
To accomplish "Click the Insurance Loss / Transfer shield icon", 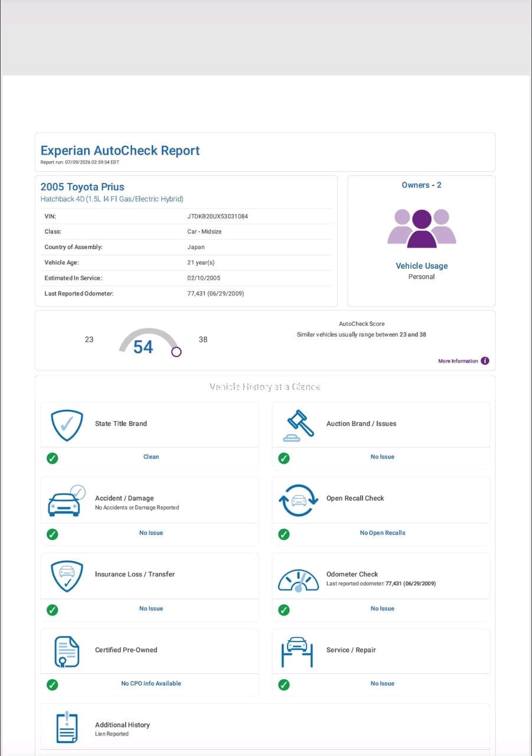I will point(67,576).
